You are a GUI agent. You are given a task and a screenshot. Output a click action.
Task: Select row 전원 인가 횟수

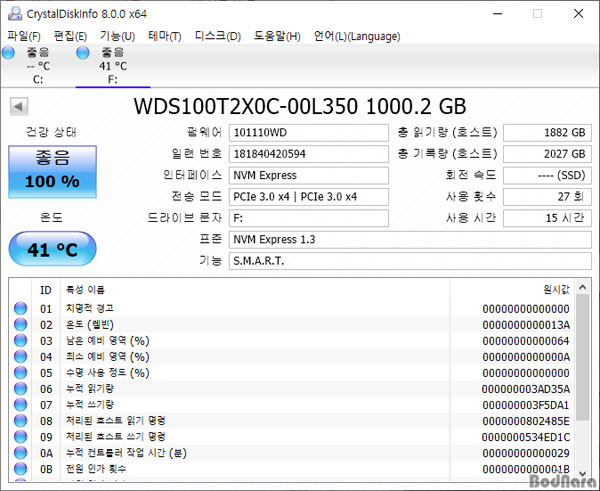click(292, 469)
